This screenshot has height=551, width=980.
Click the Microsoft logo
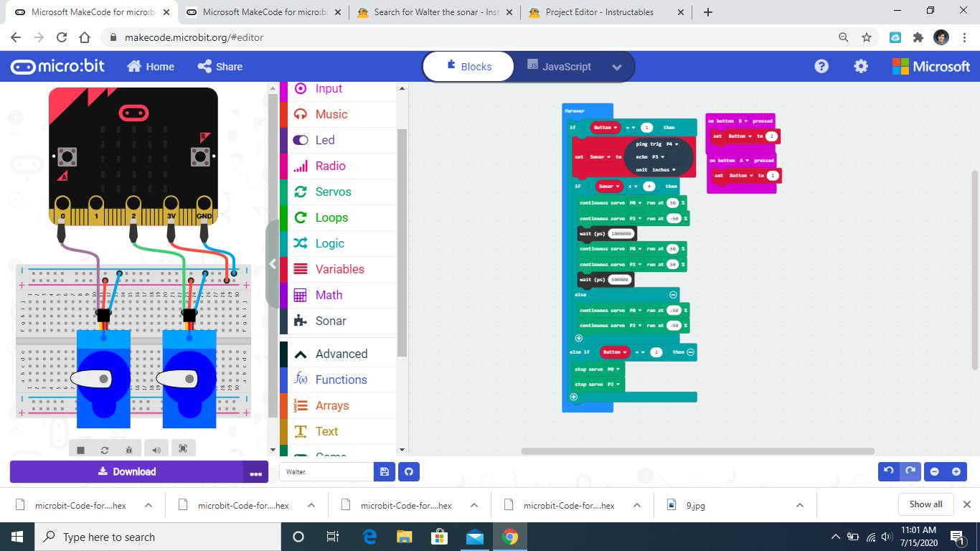point(930,66)
